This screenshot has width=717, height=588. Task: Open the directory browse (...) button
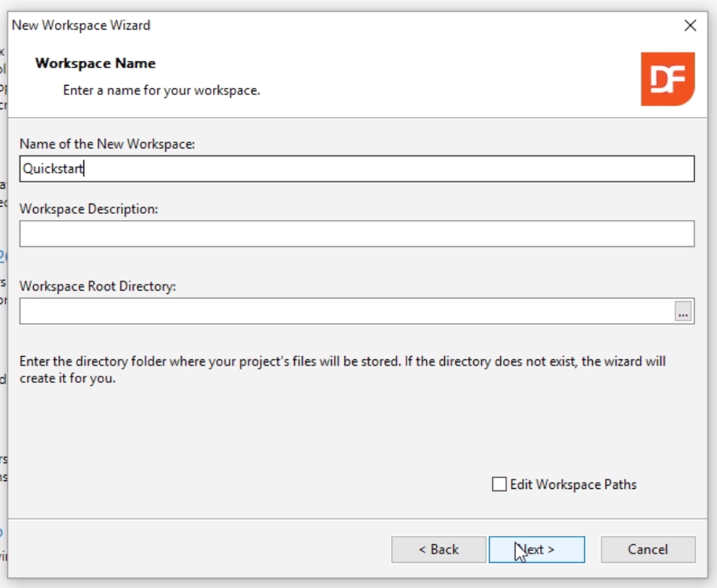click(683, 312)
